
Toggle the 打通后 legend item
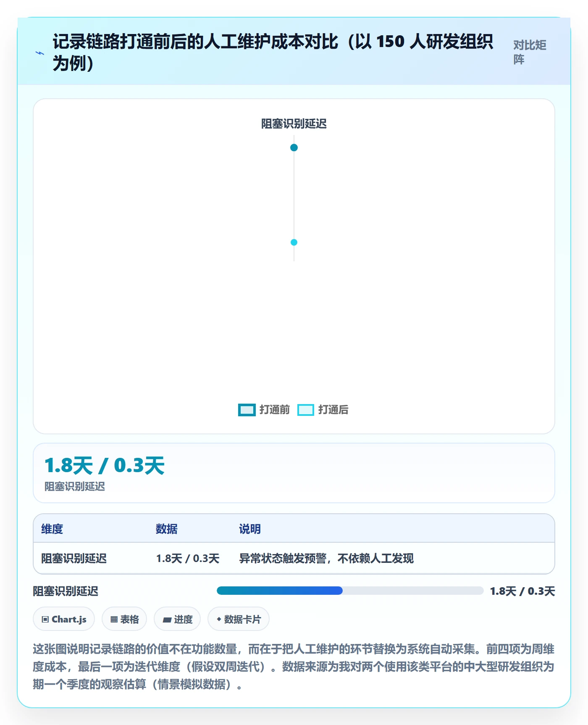[x=323, y=410]
